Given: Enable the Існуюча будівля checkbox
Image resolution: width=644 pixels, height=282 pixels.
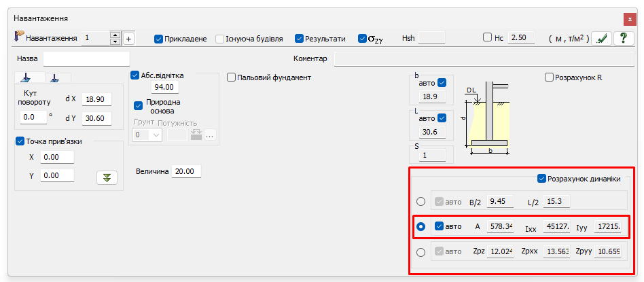Looking at the screenshot, I should 220,39.
